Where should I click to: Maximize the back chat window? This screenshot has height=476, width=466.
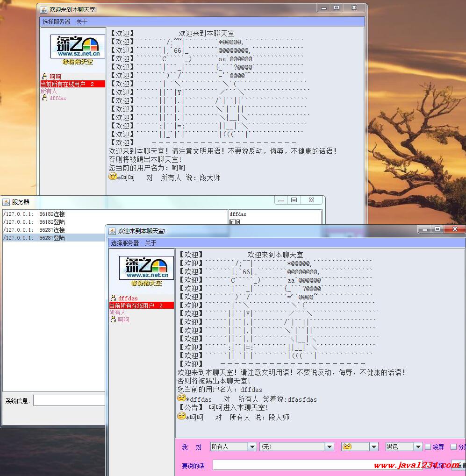point(337,8)
